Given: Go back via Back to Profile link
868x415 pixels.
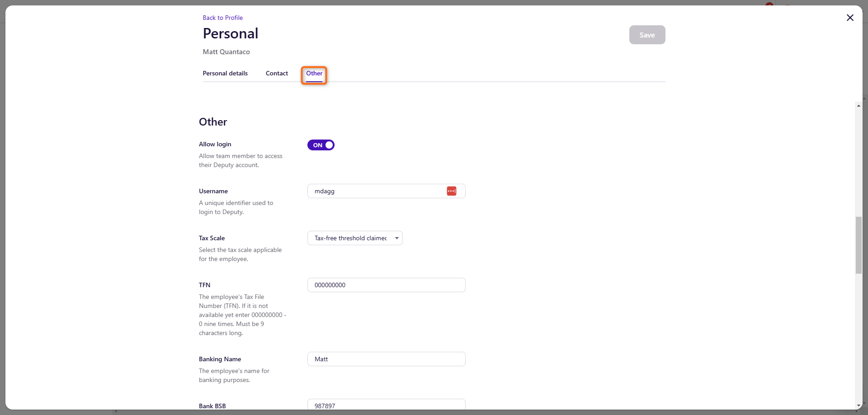Looking at the screenshot, I should point(222,18).
